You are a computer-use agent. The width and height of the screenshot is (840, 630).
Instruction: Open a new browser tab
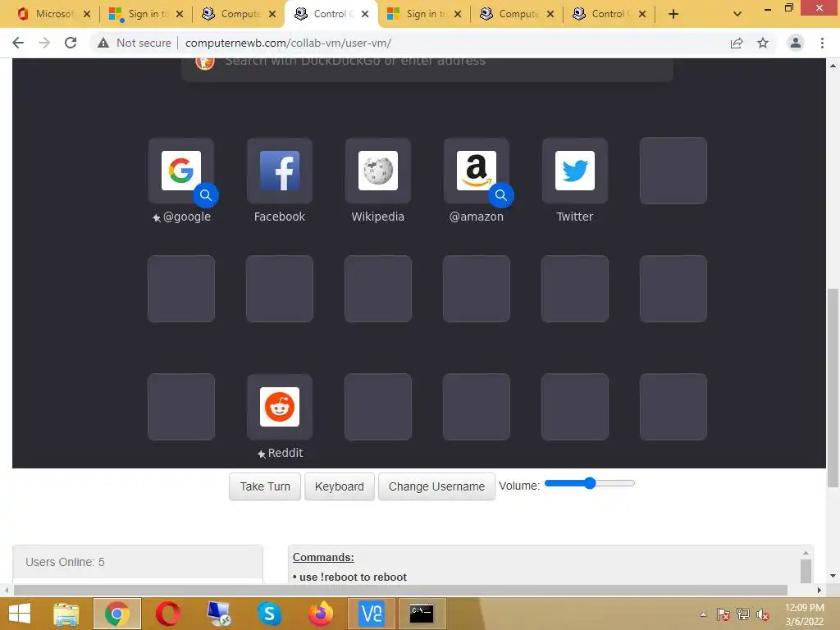tap(673, 14)
